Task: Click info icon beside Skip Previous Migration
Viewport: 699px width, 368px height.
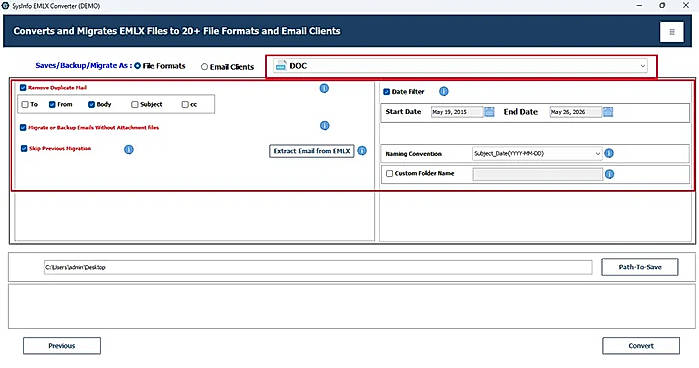Action: pos(129,149)
